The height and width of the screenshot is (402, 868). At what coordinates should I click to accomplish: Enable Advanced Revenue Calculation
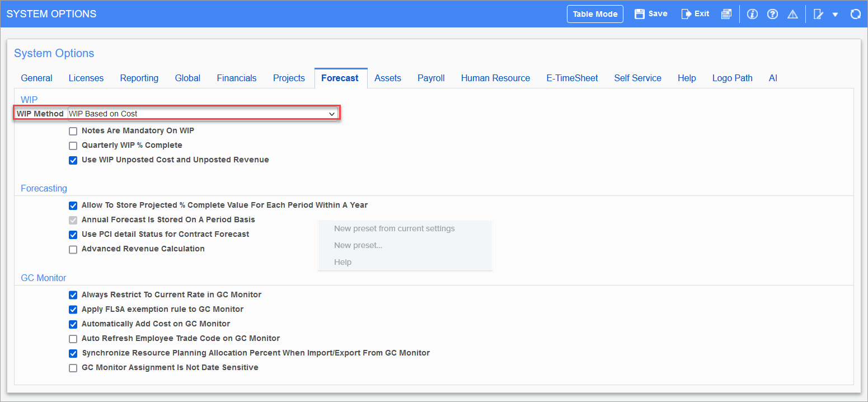[73, 249]
